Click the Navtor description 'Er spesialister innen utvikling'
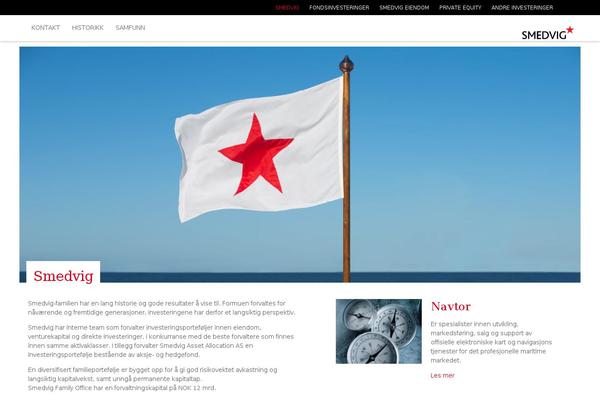The width and height of the screenshot is (600, 400). point(491,342)
